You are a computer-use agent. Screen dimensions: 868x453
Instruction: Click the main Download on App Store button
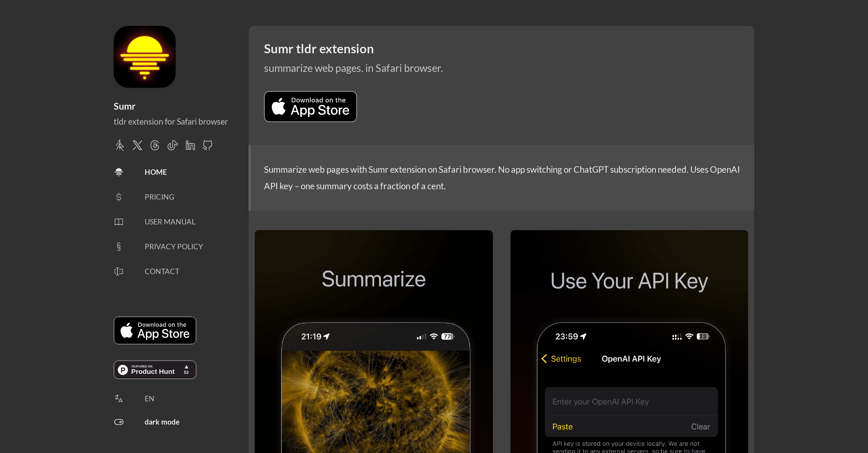310,107
